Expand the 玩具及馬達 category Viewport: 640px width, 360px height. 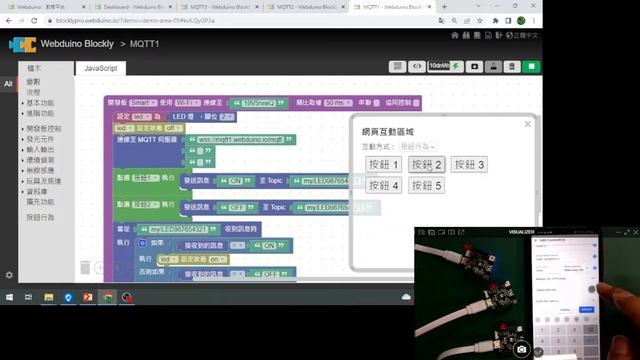point(43,181)
